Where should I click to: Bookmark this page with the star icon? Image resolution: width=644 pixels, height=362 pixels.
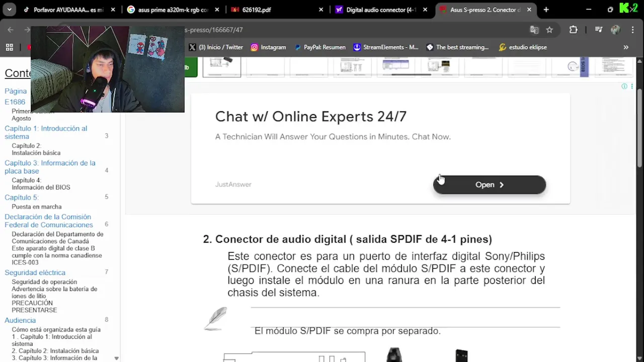click(549, 30)
